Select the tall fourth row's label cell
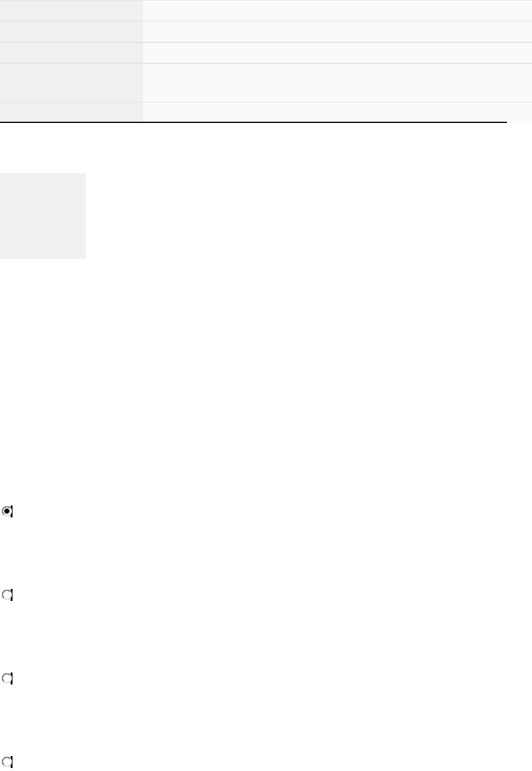Viewport: 532px width, 771px height. pos(72,83)
